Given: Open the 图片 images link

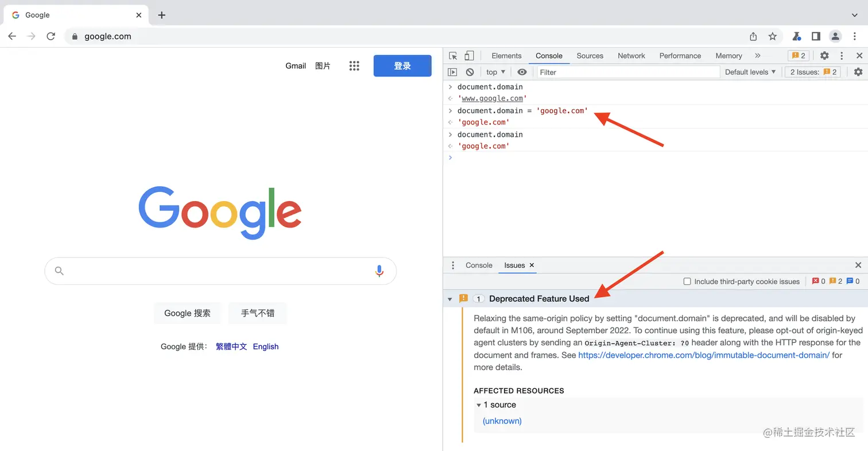Looking at the screenshot, I should pyautogui.click(x=323, y=66).
